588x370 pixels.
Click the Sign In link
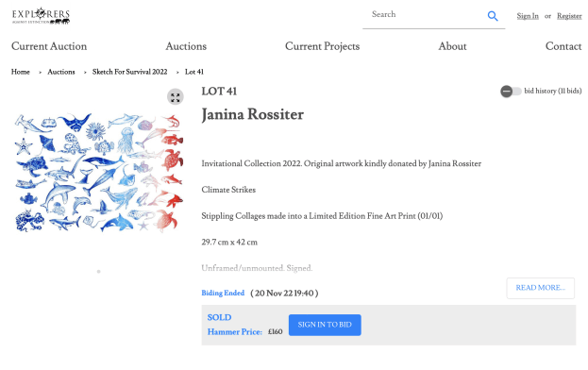click(x=528, y=16)
